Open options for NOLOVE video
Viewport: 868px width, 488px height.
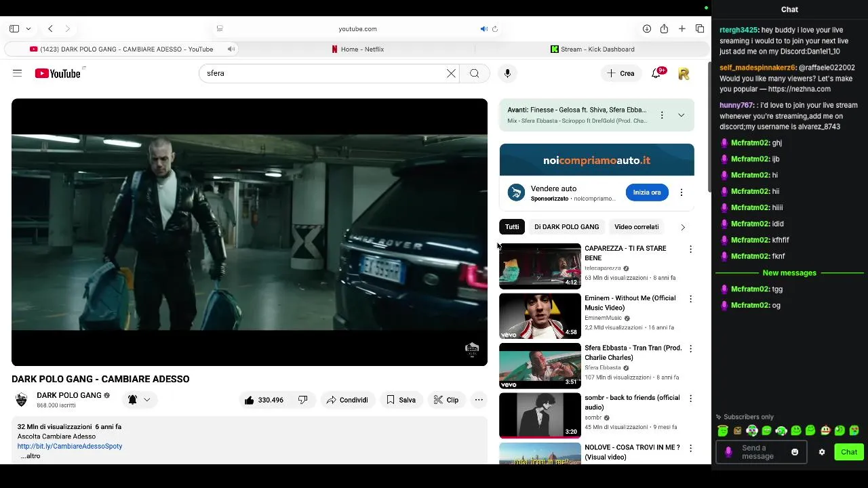tap(690, 449)
